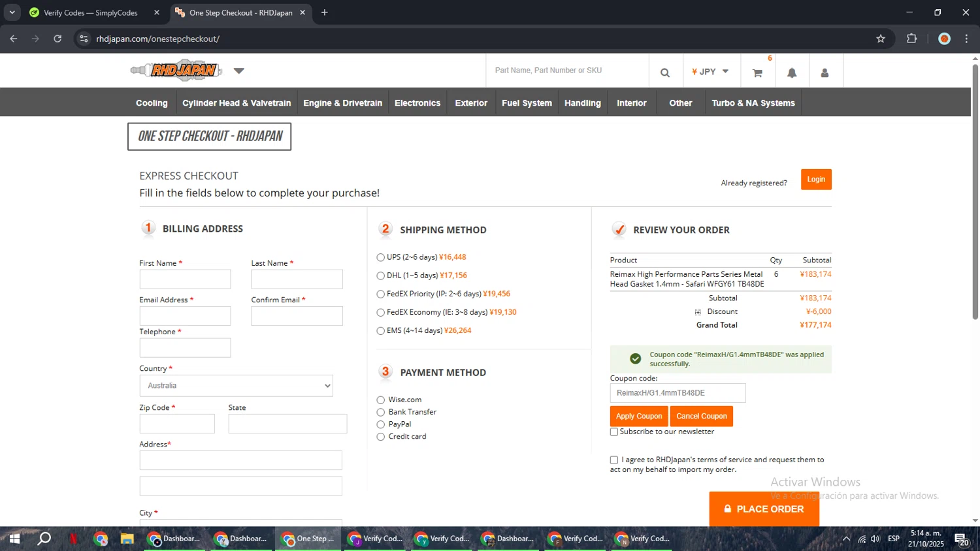View site information icon in address bar
980x551 pixels.
[x=84, y=39]
